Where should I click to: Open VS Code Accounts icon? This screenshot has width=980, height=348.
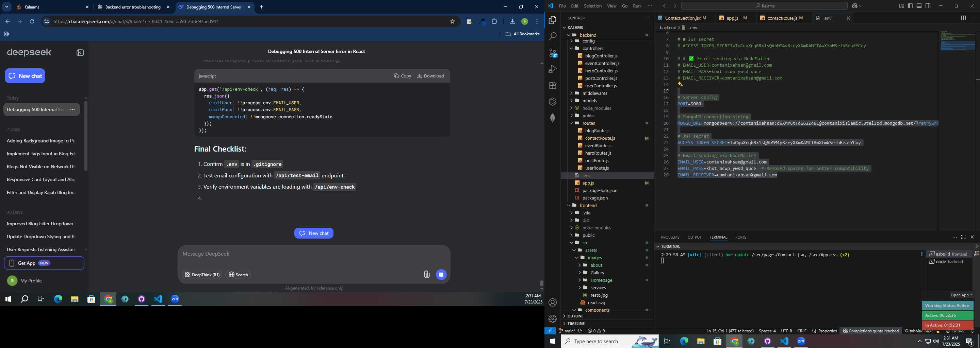pos(552,302)
